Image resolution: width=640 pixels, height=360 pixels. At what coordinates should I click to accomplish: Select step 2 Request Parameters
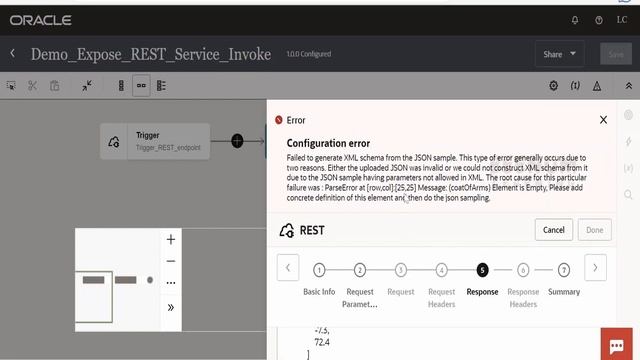[x=360, y=270]
